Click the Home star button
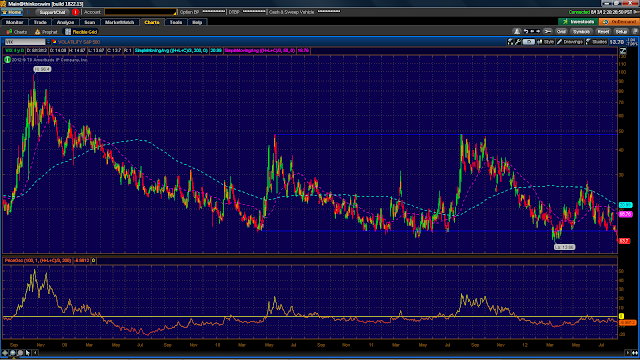 click(x=12, y=12)
